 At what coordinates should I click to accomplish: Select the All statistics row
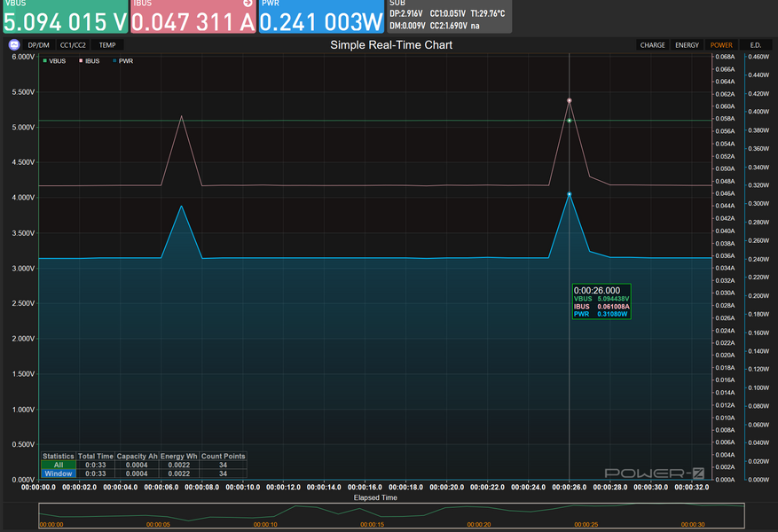59,465
